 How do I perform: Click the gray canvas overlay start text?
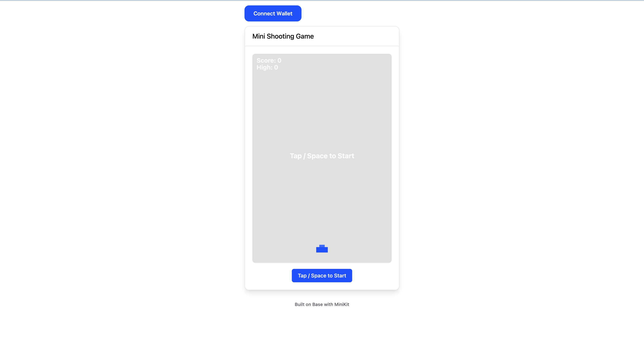pos(322,156)
